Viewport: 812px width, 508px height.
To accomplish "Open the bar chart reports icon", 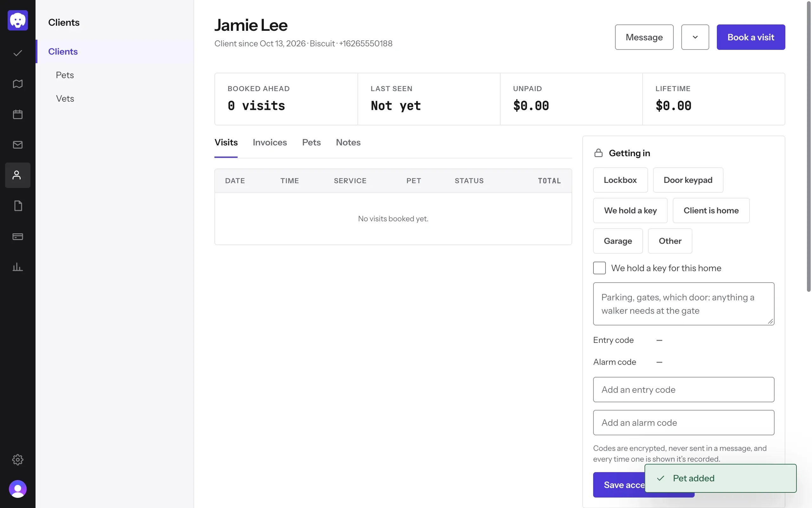I will 18,267.
